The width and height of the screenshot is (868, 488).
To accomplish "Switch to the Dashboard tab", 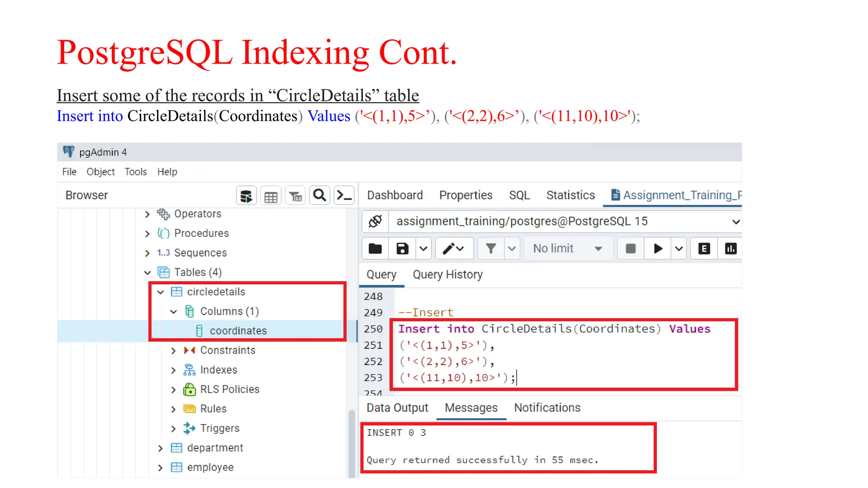I will click(395, 195).
